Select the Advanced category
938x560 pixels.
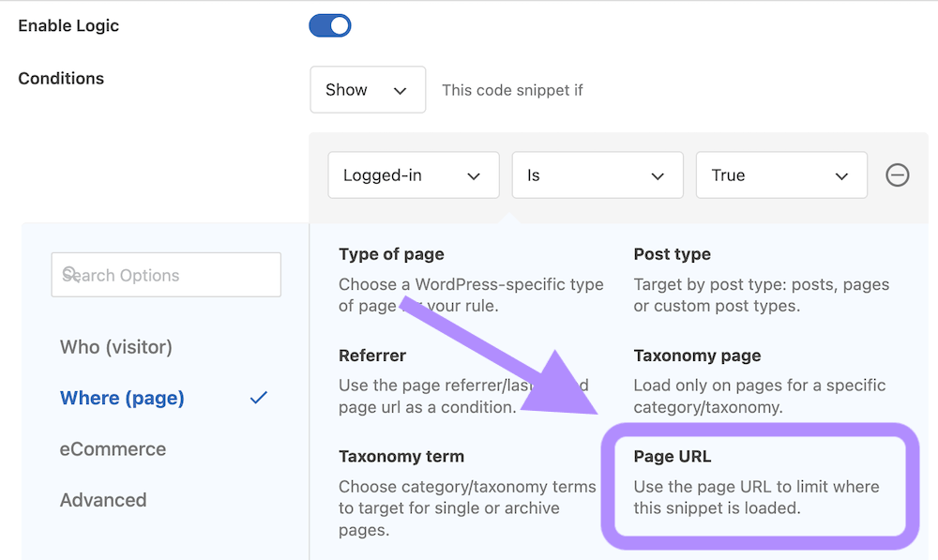tap(103, 500)
